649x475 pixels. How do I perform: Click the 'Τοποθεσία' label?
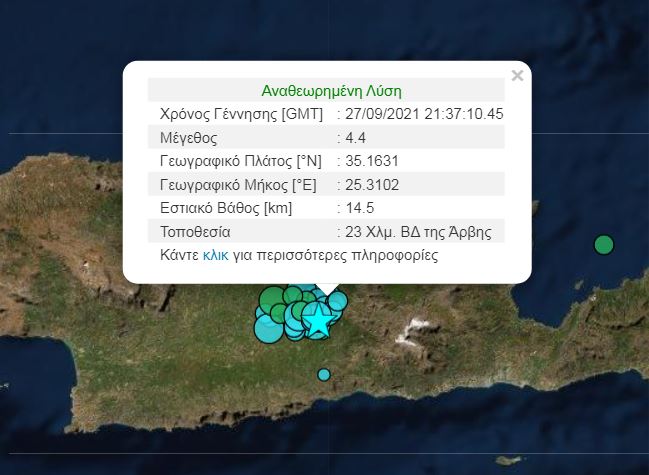(x=195, y=232)
